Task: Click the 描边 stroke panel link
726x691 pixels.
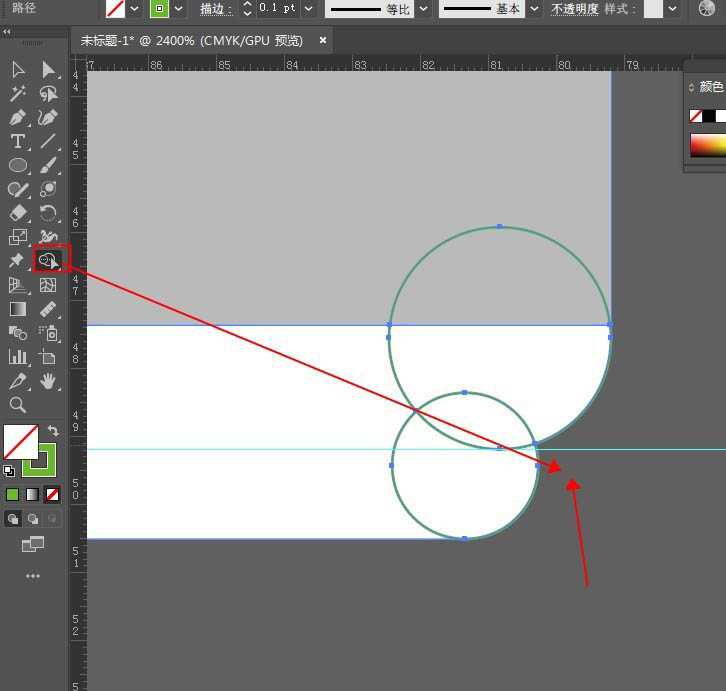Action: click(x=216, y=9)
